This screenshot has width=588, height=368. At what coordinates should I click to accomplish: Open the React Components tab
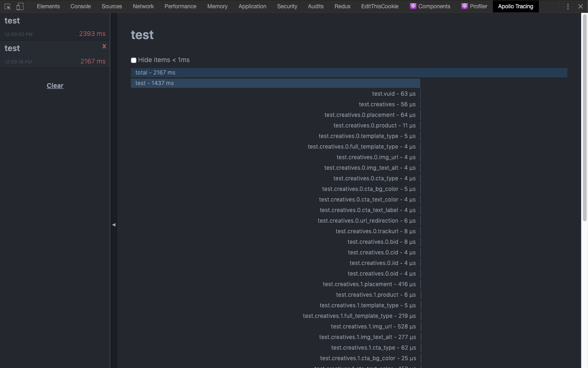tap(430, 6)
